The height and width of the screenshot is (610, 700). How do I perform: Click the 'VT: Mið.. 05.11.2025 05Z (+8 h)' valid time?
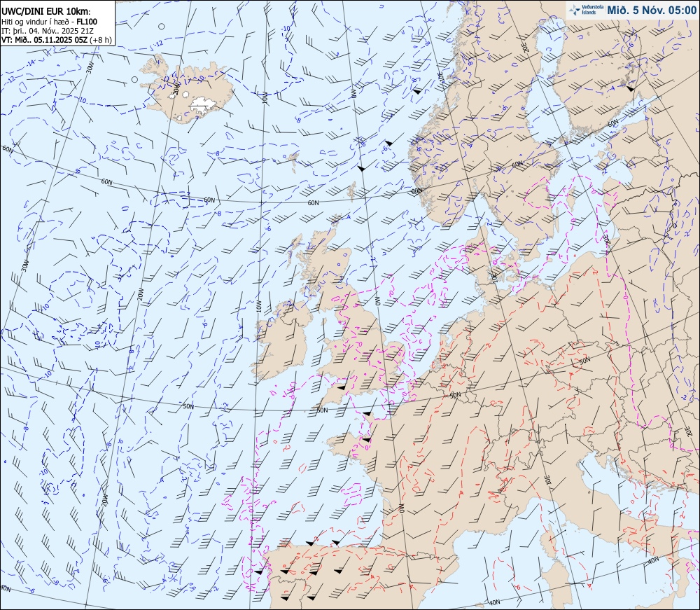click(57, 39)
